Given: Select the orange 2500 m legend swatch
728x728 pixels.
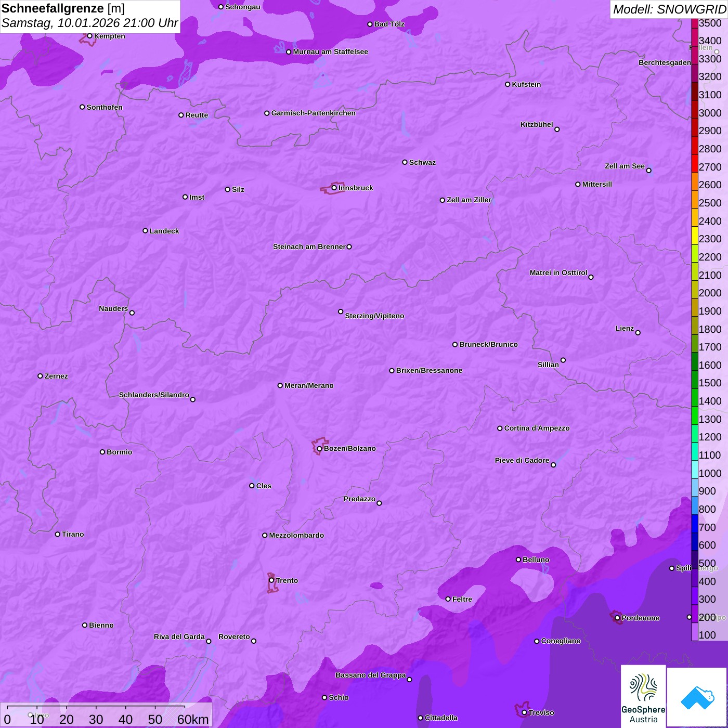Looking at the screenshot, I should [695, 199].
